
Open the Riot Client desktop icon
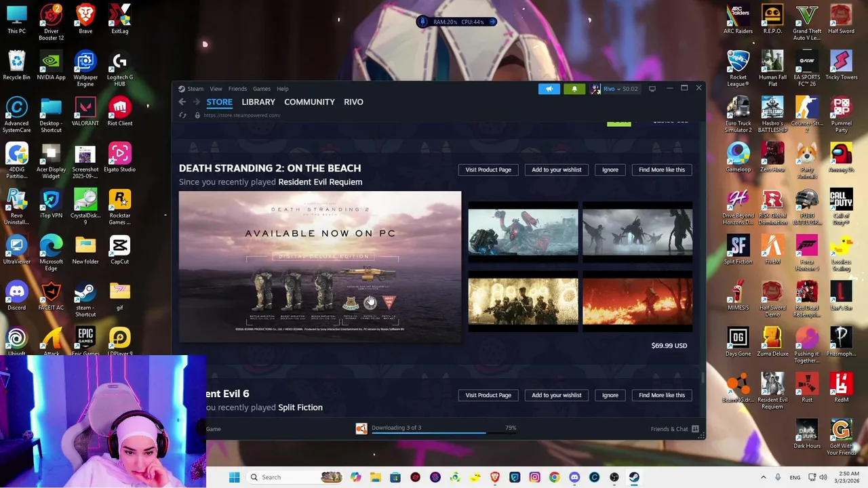click(x=120, y=112)
